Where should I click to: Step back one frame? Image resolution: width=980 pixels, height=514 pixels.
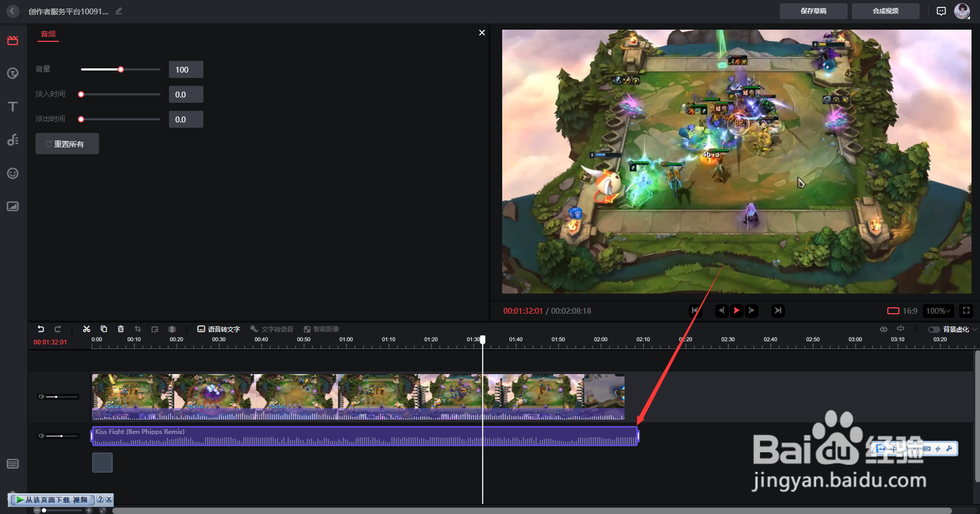point(721,311)
